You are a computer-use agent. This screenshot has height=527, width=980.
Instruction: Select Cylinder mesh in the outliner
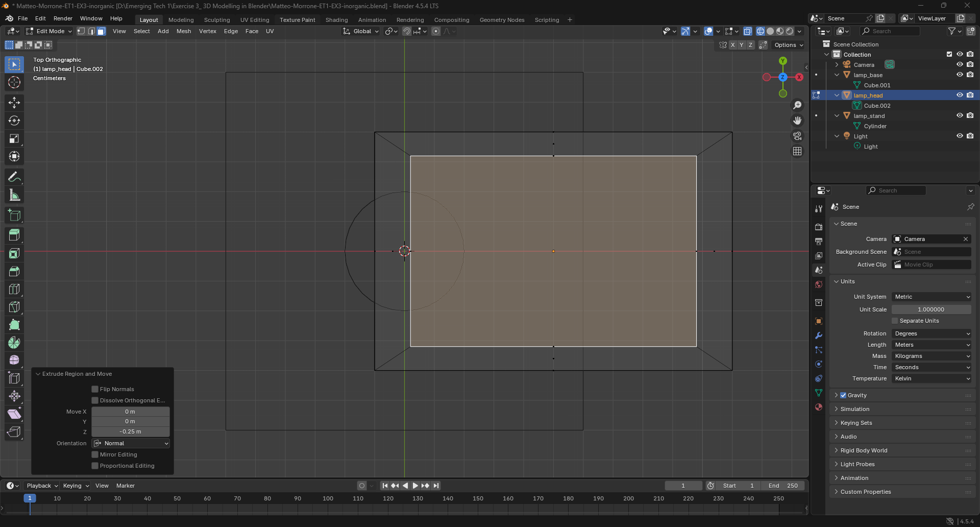pyautogui.click(x=875, y=126)
